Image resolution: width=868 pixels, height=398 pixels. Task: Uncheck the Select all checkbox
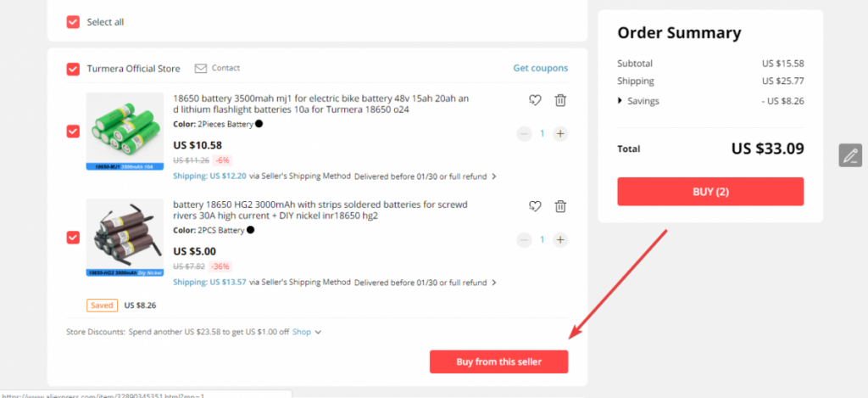(73, 22)
